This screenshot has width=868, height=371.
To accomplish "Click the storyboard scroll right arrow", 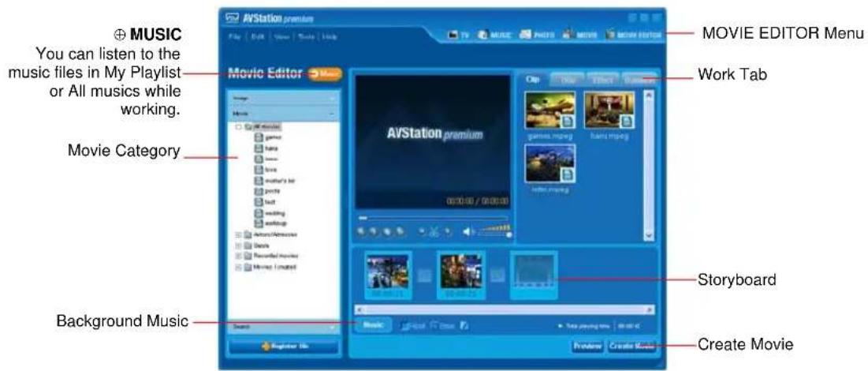I will (650, 310).
